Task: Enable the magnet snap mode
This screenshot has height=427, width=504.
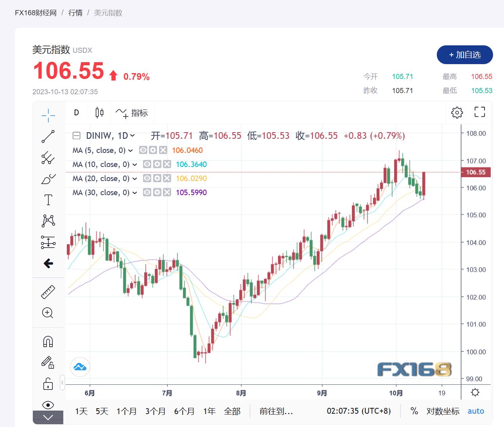Action: tap(48, 342)
